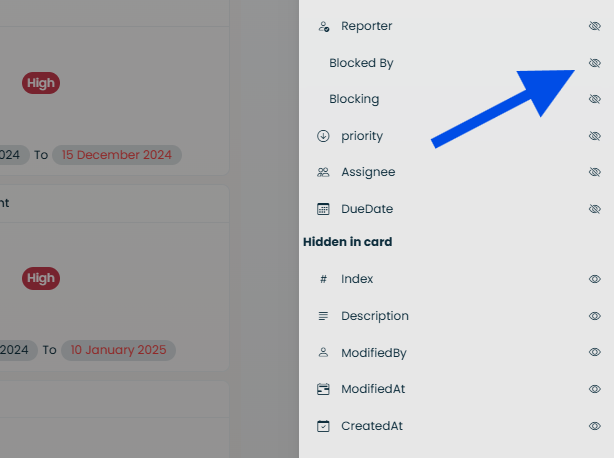Click the CreatedAt calendar check icon
This screenshot has height=458, width=614.
[323, 426]
